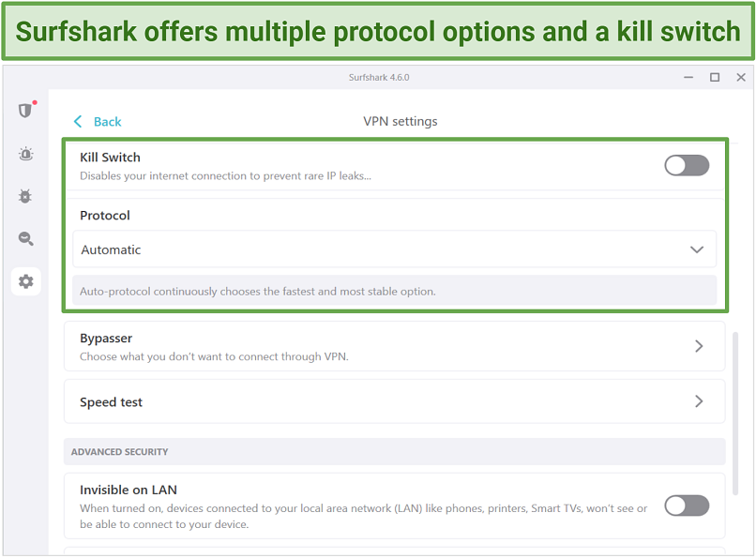Minimize the Surfshark window
This screenshot has height=558, width=756.
(x=688, y=77)
